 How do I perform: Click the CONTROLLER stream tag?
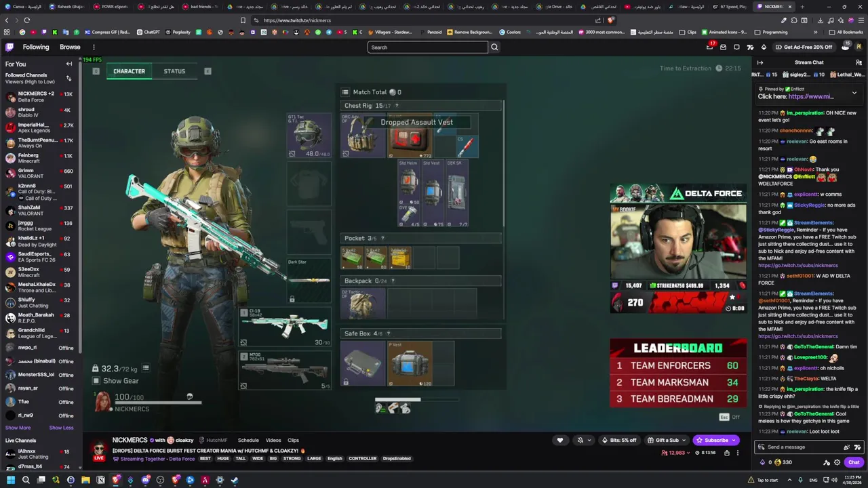[363, 459]
